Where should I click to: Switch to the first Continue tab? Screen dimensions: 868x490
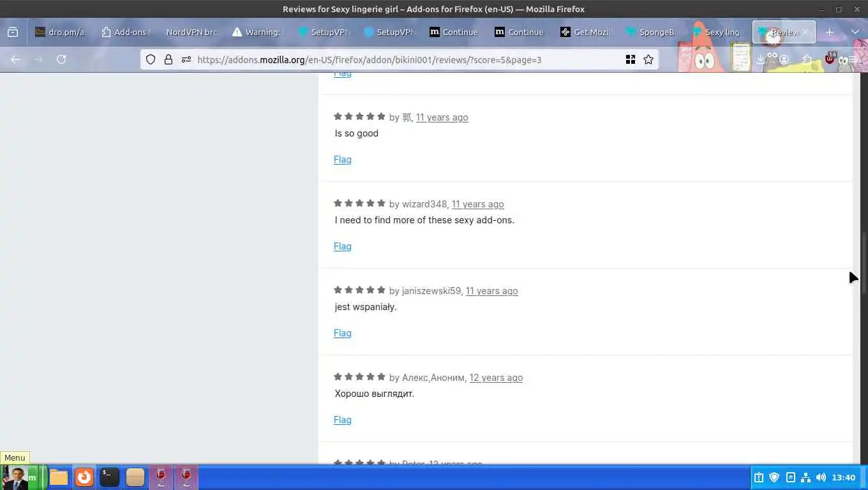(454, 32)
